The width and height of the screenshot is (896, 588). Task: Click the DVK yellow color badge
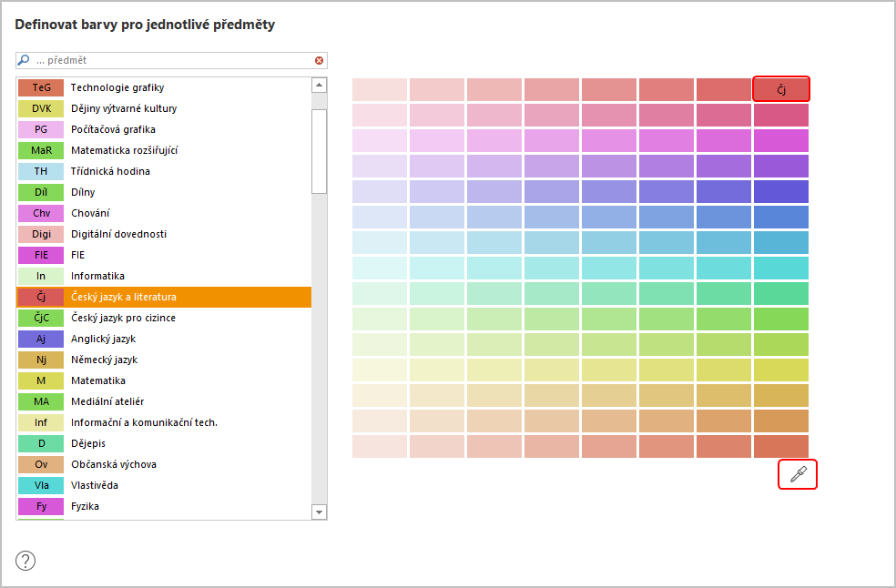pos(41,108)
